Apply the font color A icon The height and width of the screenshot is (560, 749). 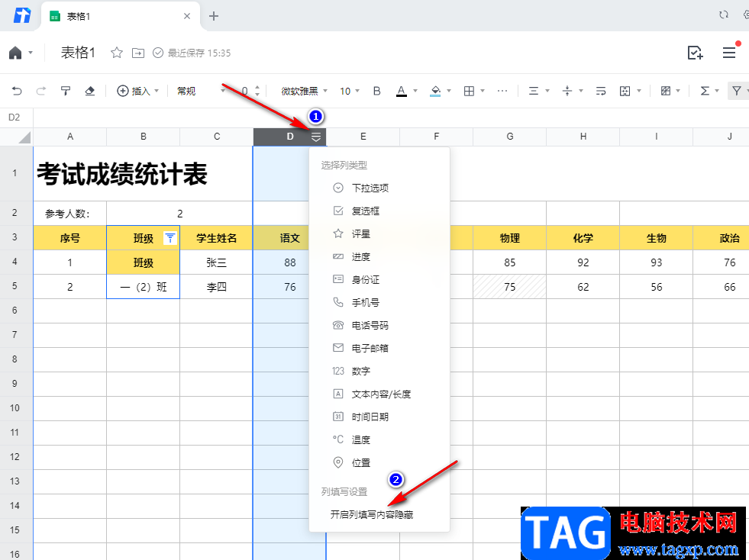click(402, 91)
